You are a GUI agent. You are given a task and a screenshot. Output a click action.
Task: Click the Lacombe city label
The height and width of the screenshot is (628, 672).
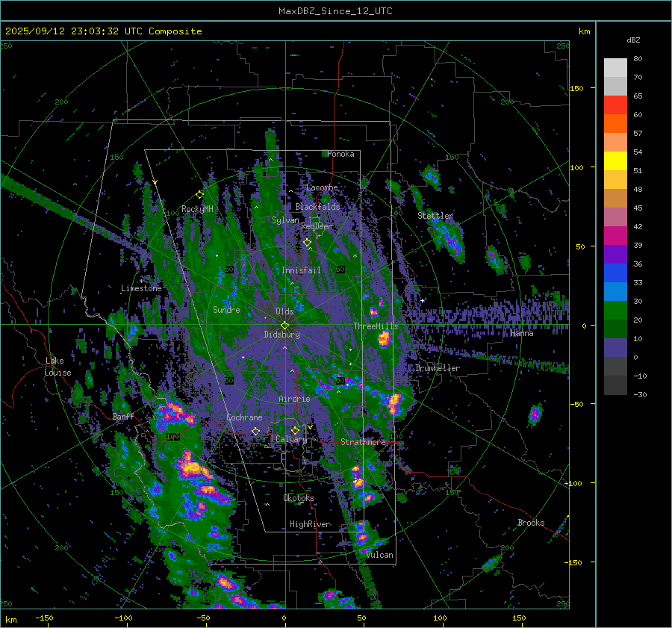(323, 187)
